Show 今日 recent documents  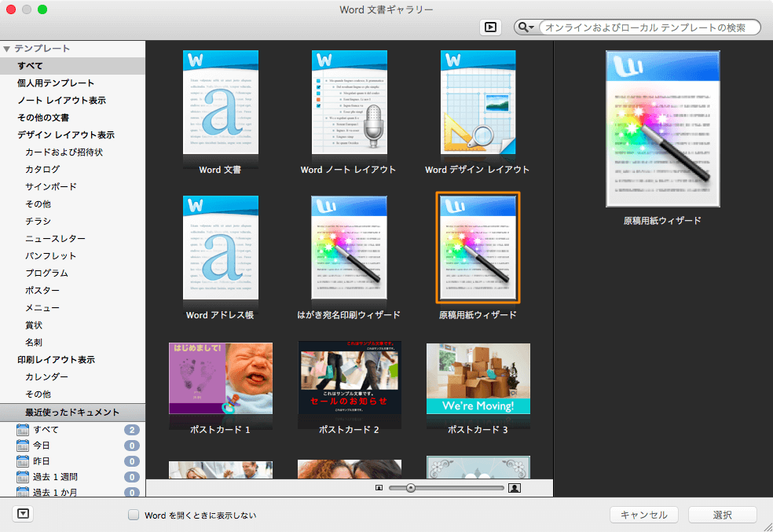[72, 446]
